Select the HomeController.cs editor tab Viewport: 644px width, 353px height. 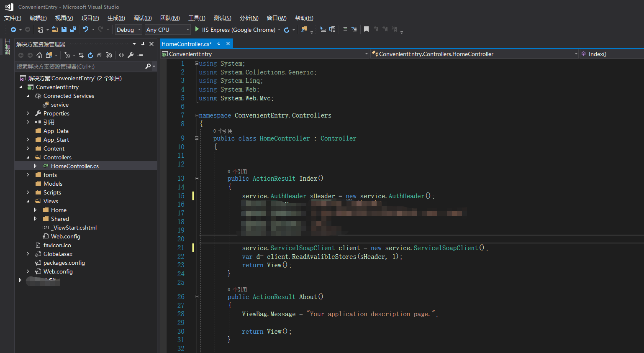click(x=187, y=44)
